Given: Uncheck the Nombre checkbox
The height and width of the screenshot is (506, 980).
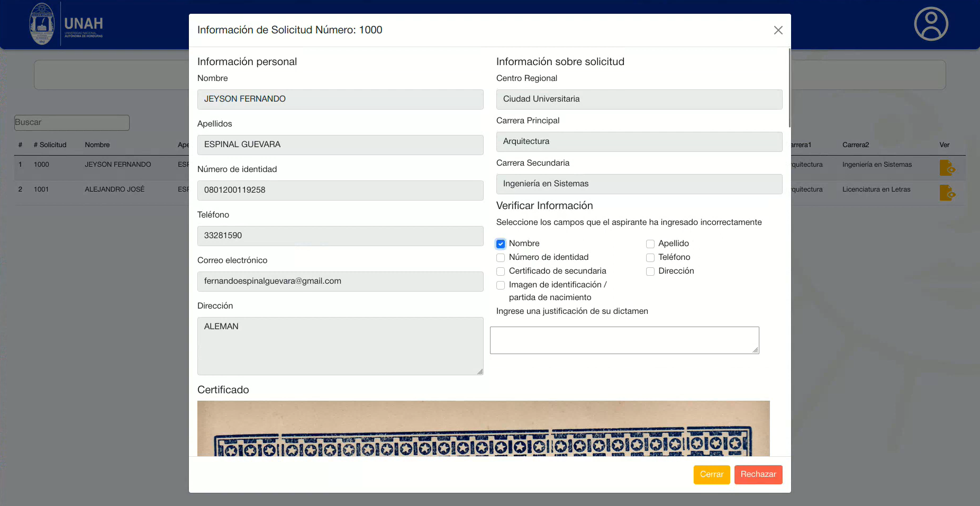Looking at the screenshot, I should tap(501, 244).
